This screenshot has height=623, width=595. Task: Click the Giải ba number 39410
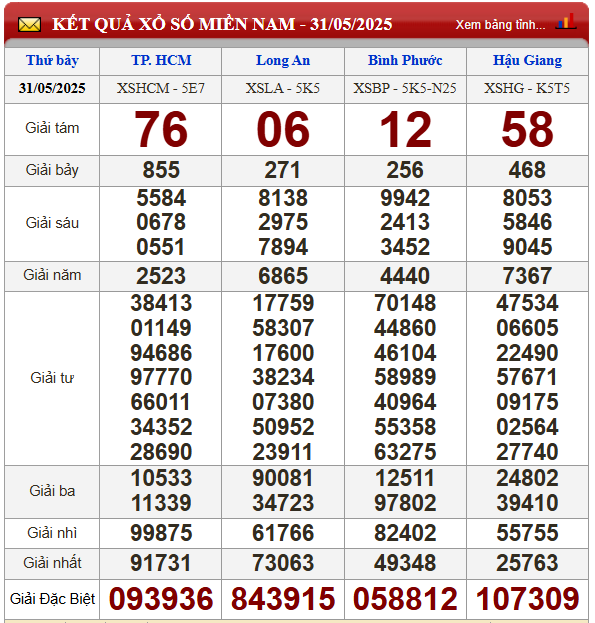(x=527, y=503)
